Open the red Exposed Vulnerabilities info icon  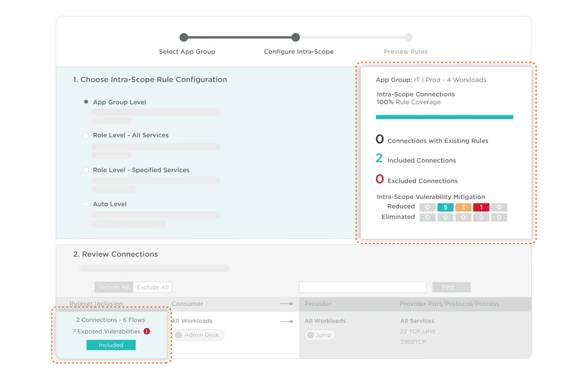pos(147,331)
